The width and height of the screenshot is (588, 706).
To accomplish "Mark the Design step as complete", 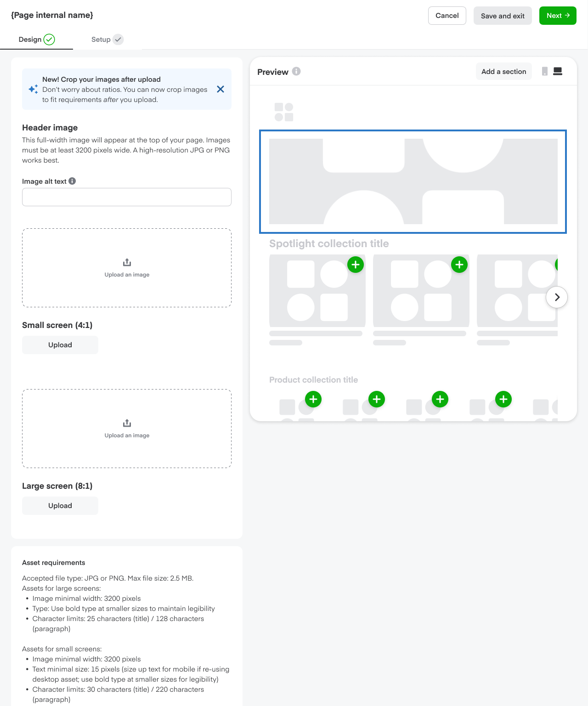I will pos(50,40).
